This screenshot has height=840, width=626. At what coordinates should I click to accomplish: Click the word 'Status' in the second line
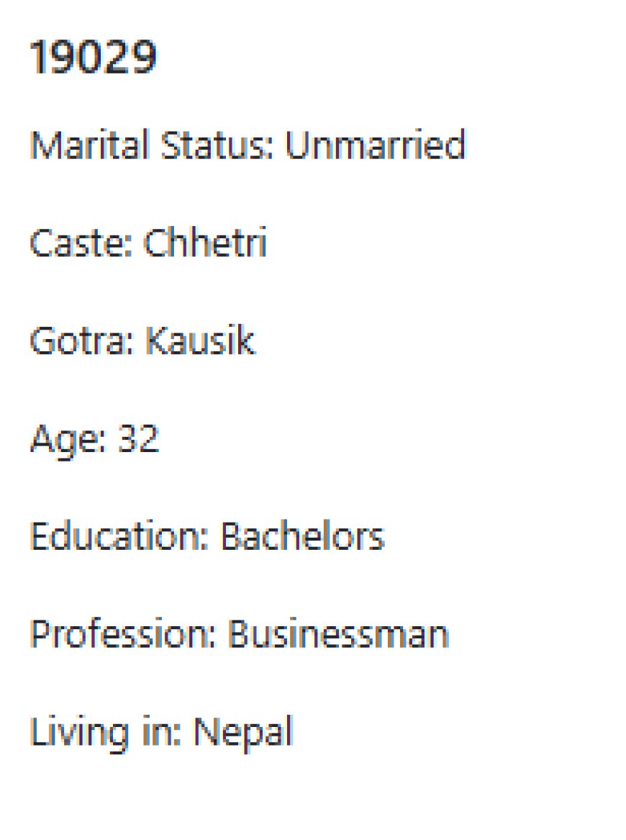(216, 146)
